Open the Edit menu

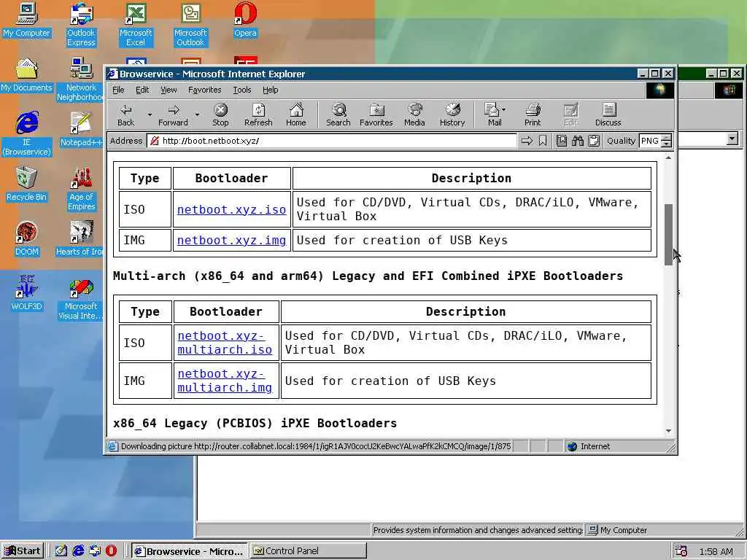[x=142, y=90]
